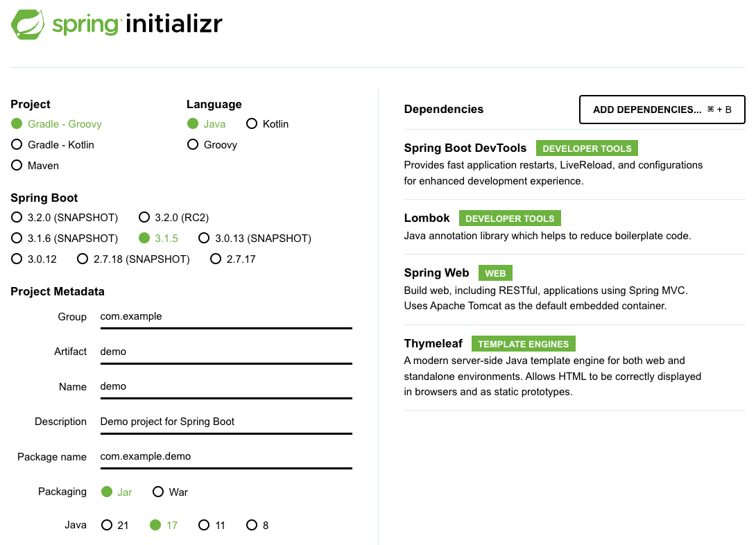The width and height of the screenshot is (756, 545).
Task: Click the Description input field
Action: click(226, 422)
